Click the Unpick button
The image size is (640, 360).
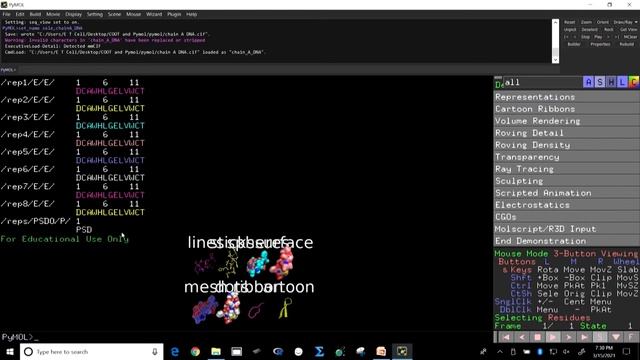pos(570,30)
